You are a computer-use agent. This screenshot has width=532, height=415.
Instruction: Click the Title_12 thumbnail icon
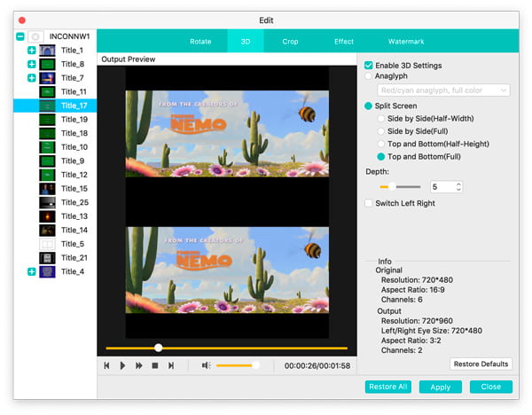47,175
